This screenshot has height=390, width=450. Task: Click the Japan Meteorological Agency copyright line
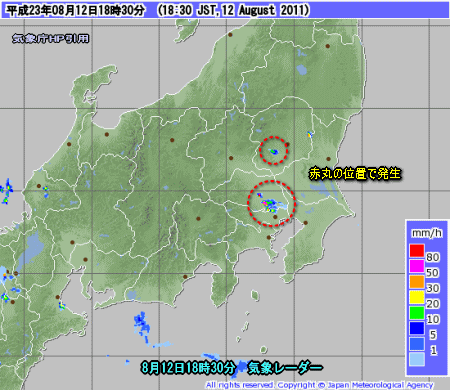point(319,385)
